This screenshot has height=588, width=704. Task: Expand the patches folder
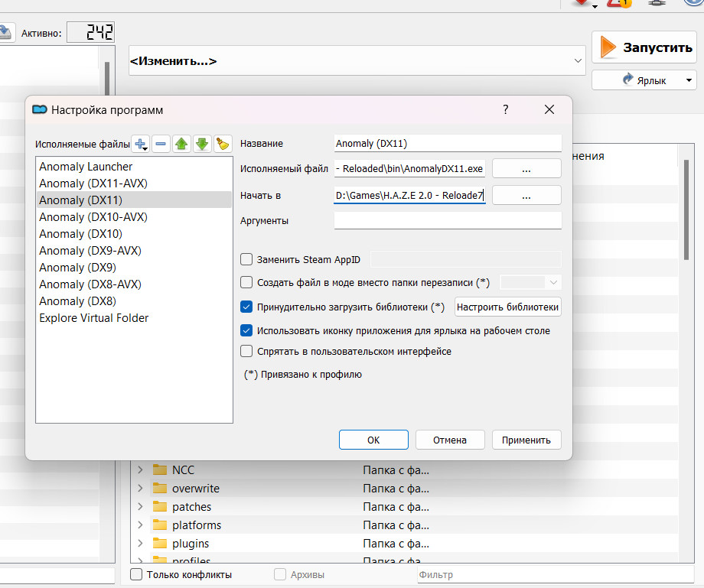pyautogui.click(x=140, y=506)
